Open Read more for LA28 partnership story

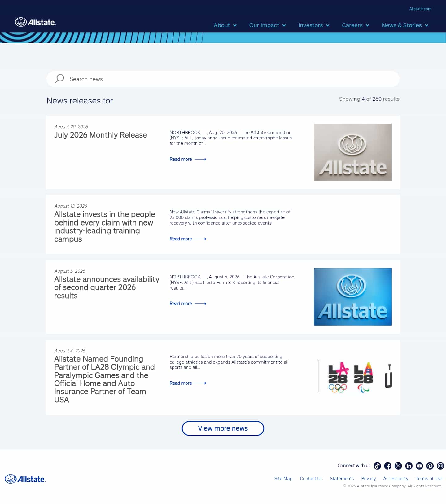(181, 383)
